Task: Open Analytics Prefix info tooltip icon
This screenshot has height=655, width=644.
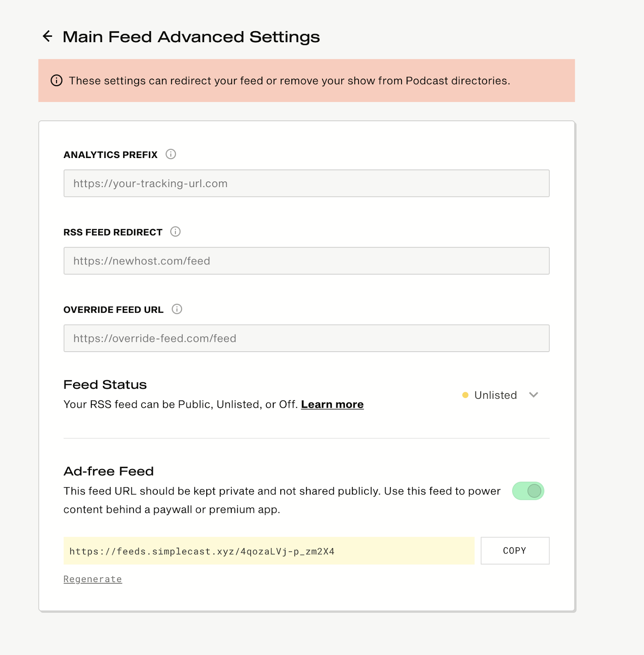Action: (x=171, y=154)
